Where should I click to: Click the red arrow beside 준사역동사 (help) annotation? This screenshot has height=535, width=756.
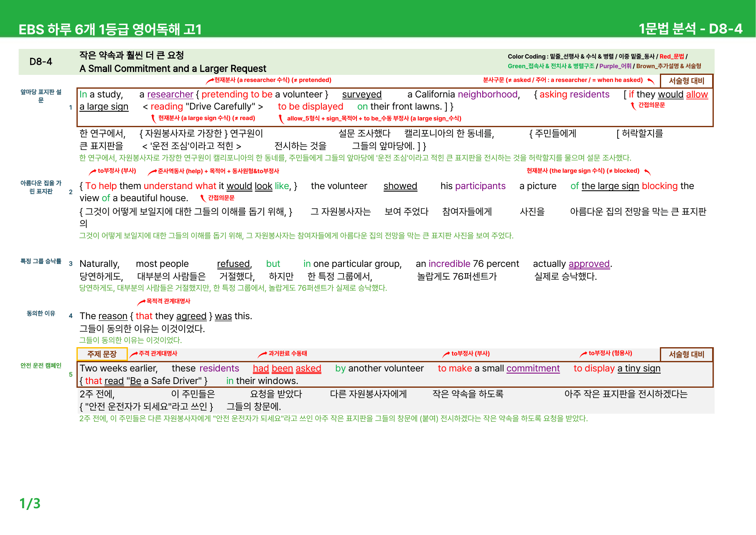(x=153, y=172)
